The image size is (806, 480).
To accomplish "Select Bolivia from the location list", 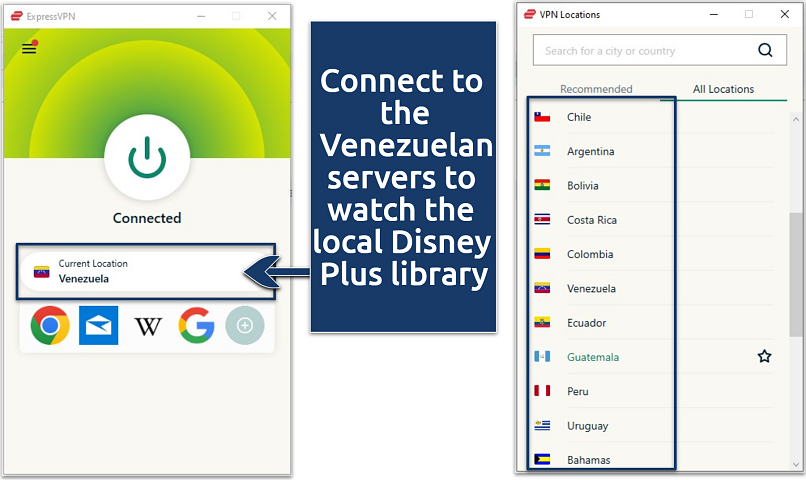I will click(x=653, y=186).
